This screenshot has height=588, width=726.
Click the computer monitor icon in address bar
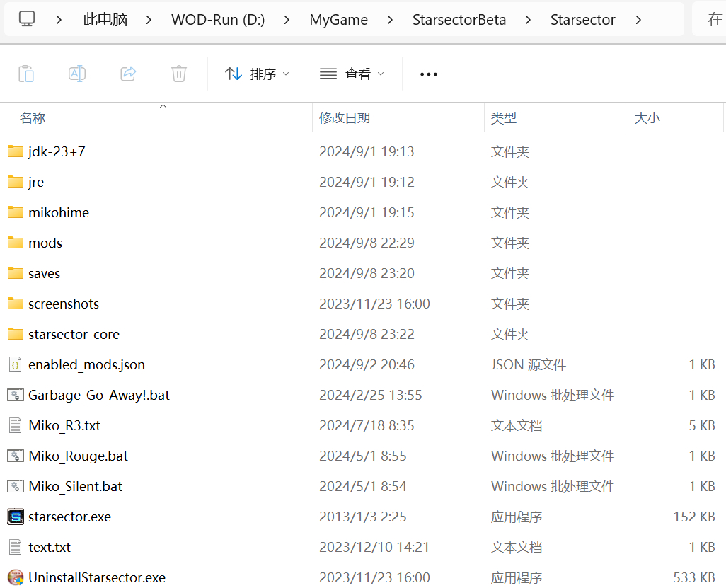click(27, 19)
